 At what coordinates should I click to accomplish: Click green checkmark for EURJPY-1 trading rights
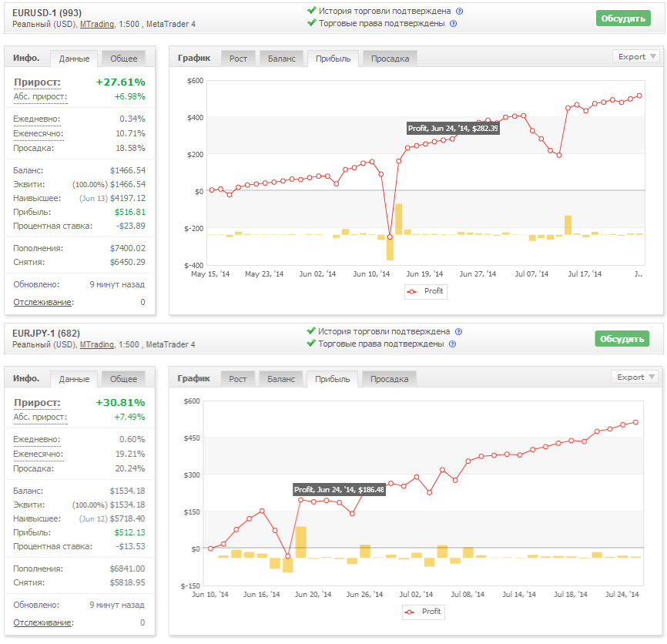click(x=311, y=343)
